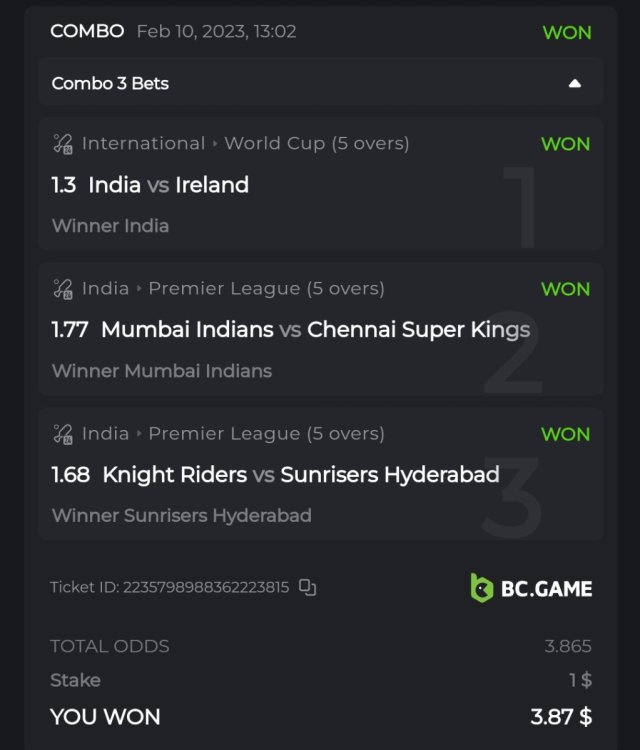Screen dimensions: 640x750
Task: Click Winner Sunrisers Hyderabad selection text
Action: pos(181,516)
